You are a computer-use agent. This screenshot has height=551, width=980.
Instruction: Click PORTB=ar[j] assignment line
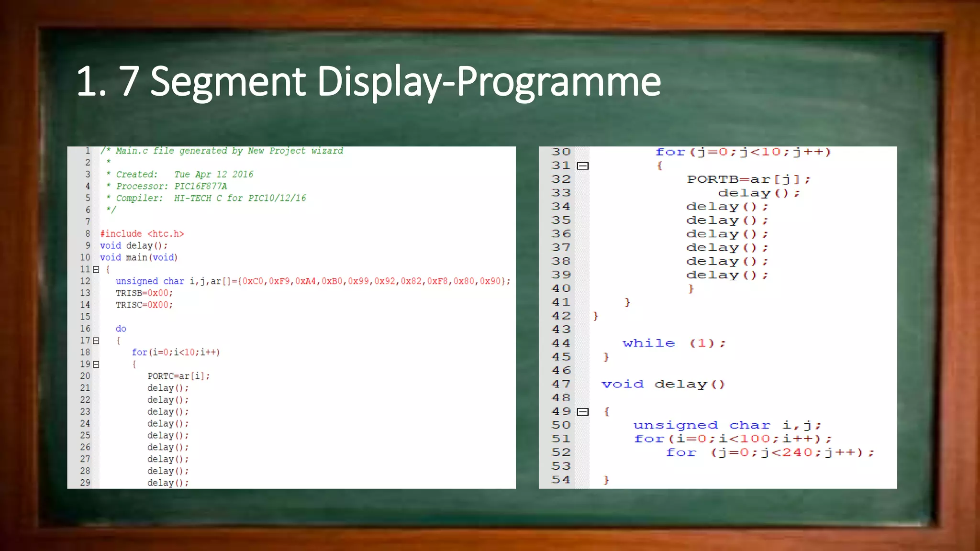coord(748,179)
